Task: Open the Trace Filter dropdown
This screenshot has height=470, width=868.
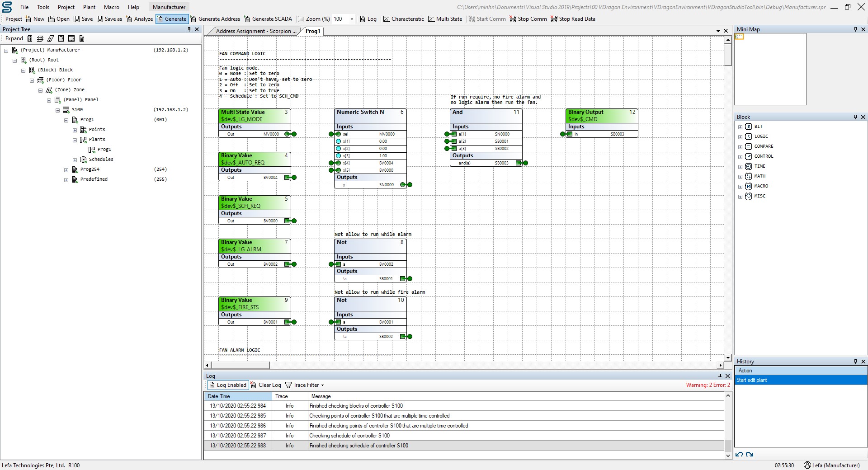Action: click(x=305, y=385)
